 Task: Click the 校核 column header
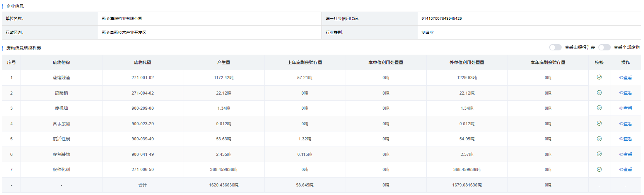pos(599,62)
